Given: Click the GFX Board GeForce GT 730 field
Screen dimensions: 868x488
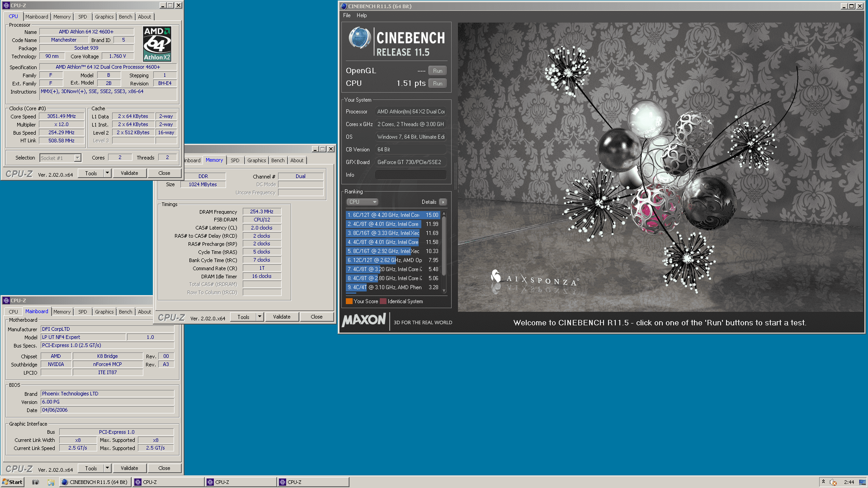Looking at the screenshot, I should point(410,162).
